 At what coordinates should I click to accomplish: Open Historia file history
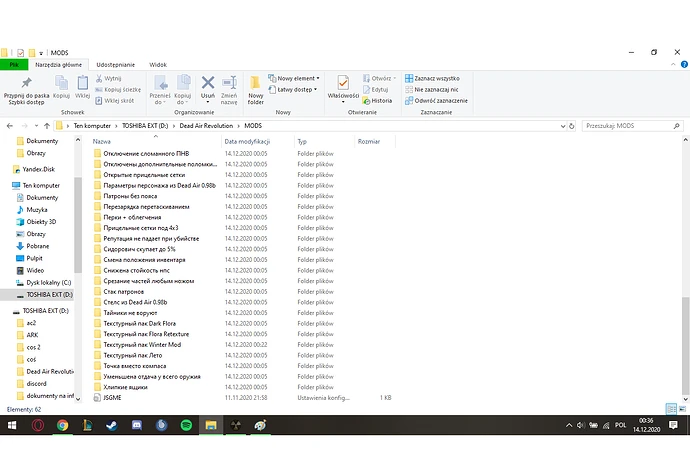377,100
